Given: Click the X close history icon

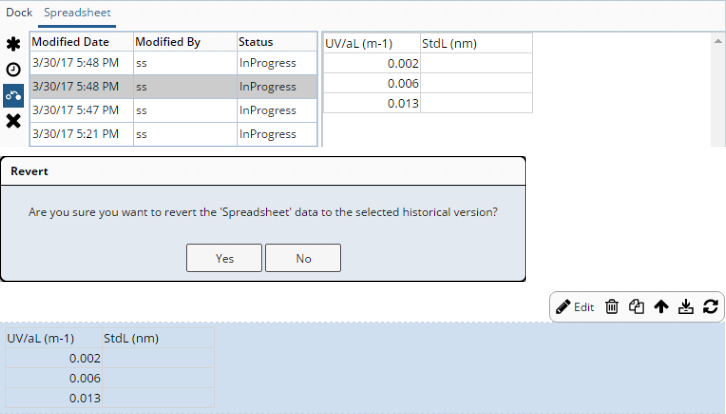Looking at the screenshot, I should pos(13,121).
